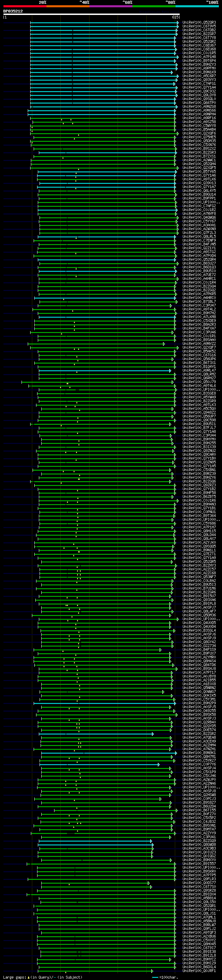This screenshot has width=222, height=980.
Task: Click the UniRef100_C5XBN1 hit label
Action: (x=199, y=470)
